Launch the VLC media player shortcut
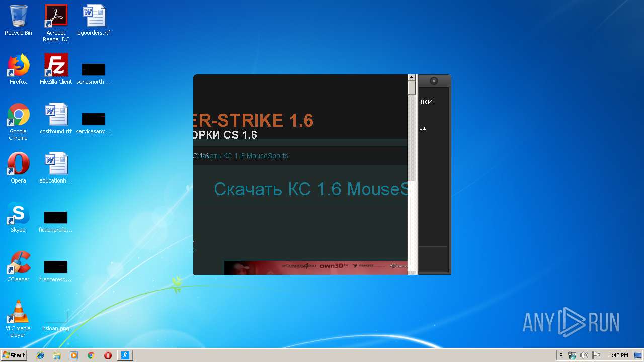 (18, 319)
